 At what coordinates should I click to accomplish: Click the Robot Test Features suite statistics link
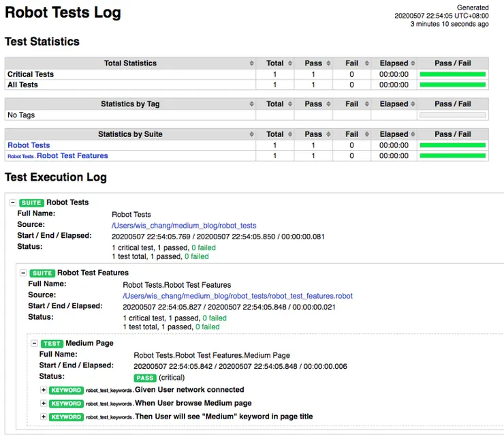72,155
